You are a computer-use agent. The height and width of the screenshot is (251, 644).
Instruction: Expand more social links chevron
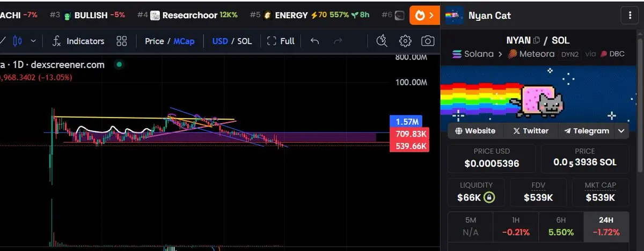(621, 130)
